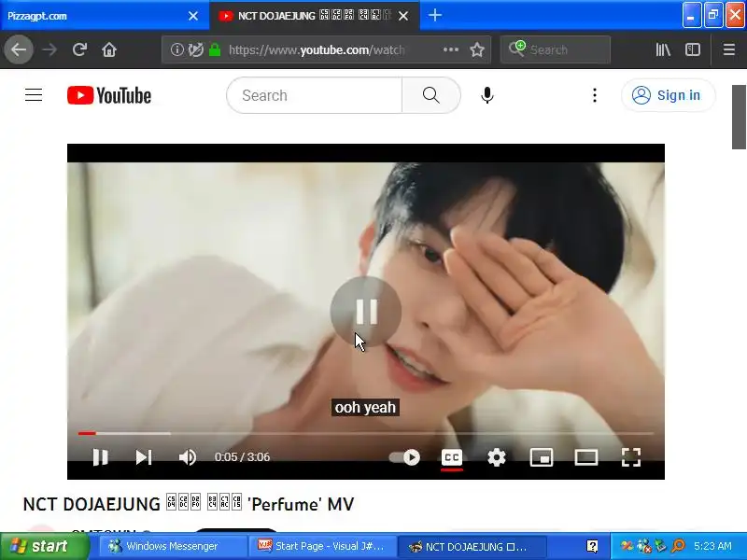Click the 'Perfume' MV video title
Screen dimensions: 747x560
pos(189,504)
